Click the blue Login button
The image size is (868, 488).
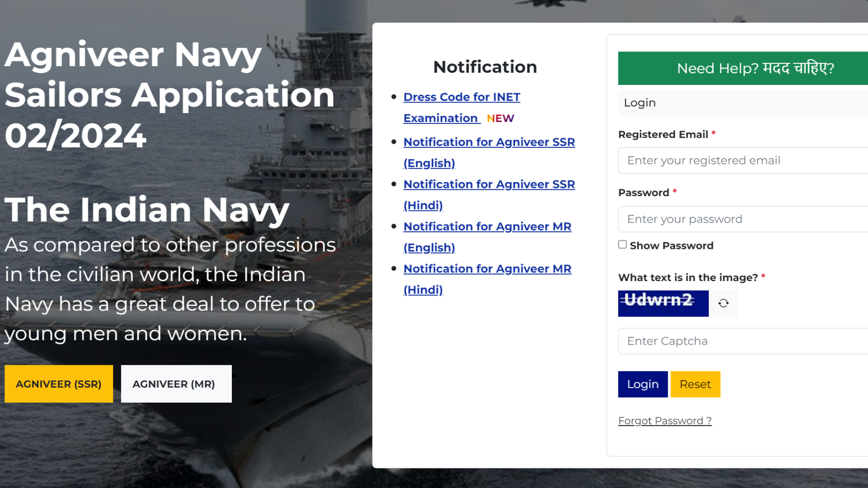(x=643, y=384)
